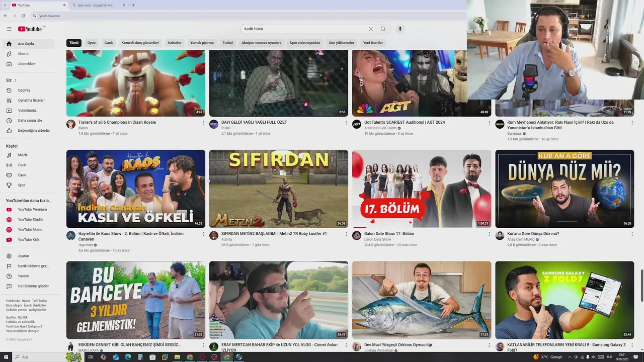Open options menu for Got Talent video

[x=489, y=123]
